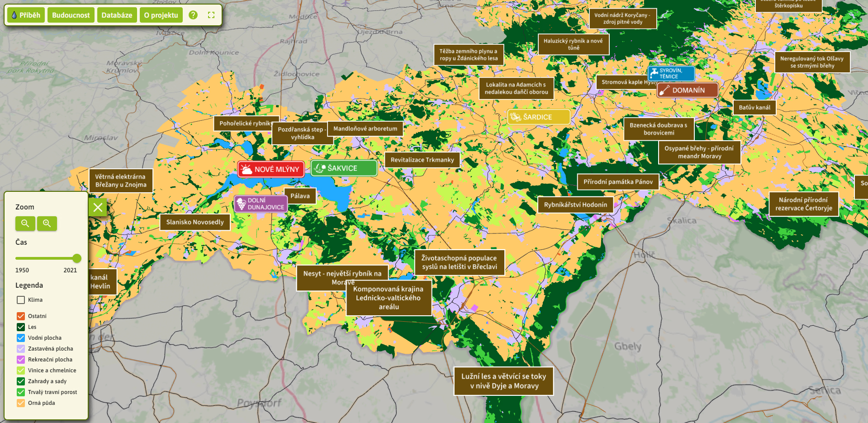Click the O projektu button
Image resolution: width=868 pixels, height=423 pixels.
[x=161, y=15]
